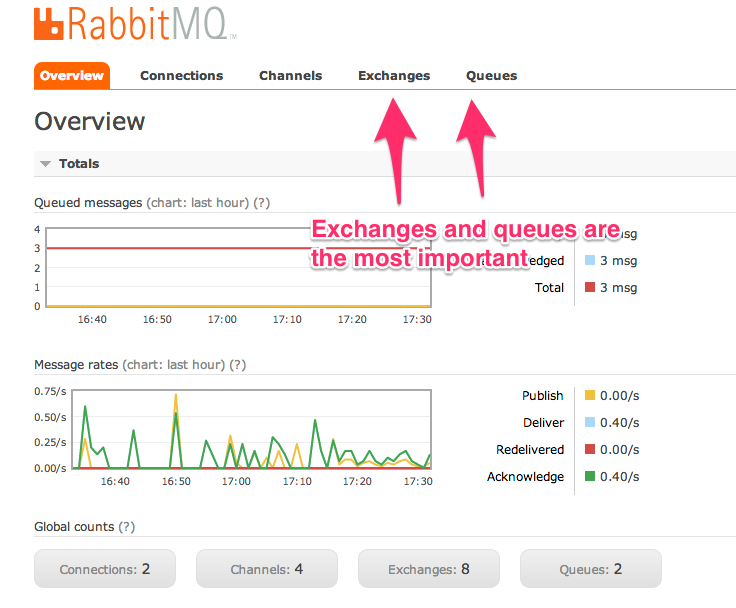This screenshot has width=736, height=608.
Task: Click the Channels: 4 count button
Action: pos(267,569)
